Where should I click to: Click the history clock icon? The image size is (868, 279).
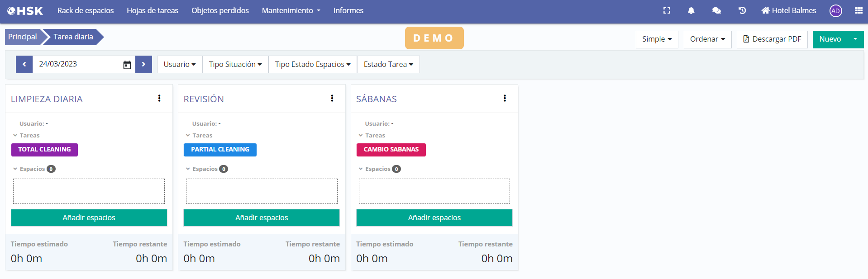[742, 10]
